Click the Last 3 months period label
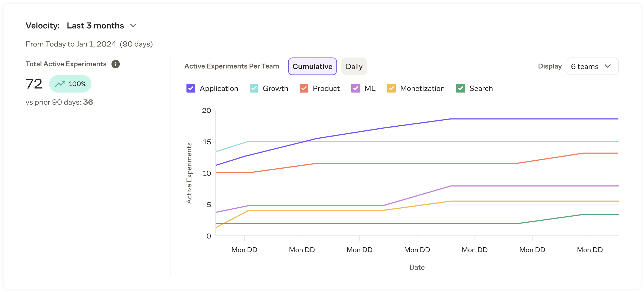Screen dimensions: 644x292 [95, 26]
